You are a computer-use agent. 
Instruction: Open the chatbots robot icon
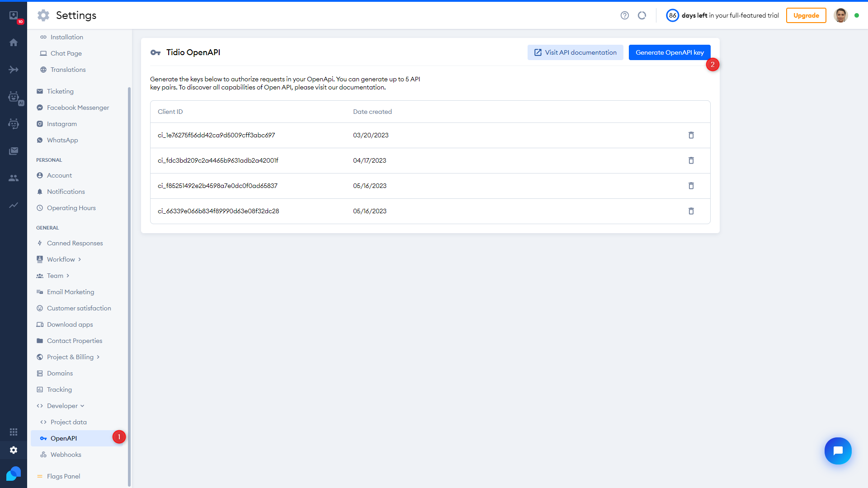pos(14,124)
